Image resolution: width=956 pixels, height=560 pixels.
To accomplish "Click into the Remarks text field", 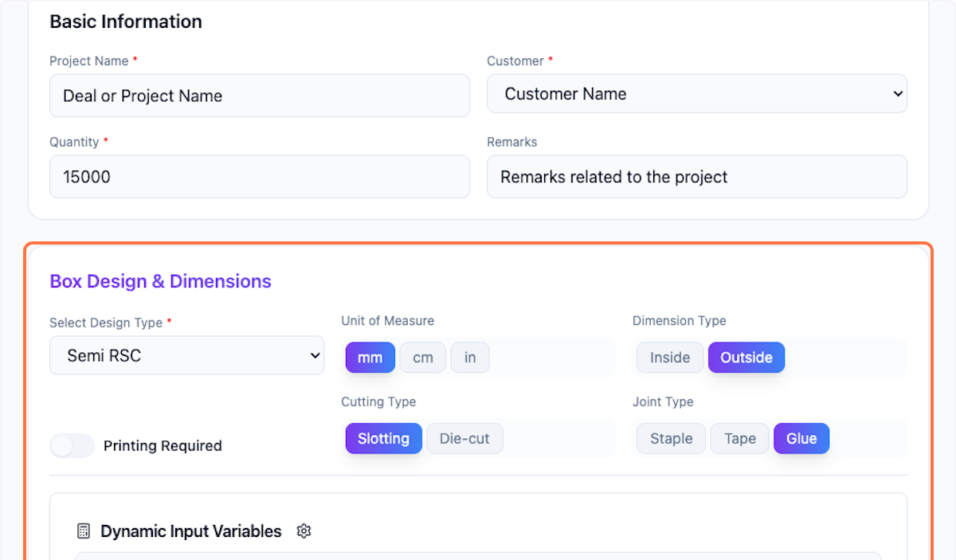I will point(696,177).
